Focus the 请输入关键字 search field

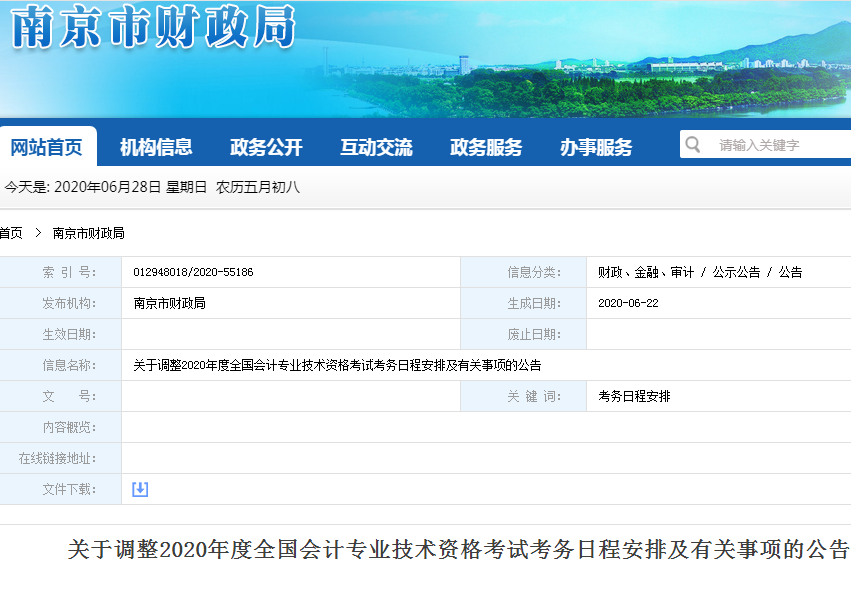click(775, 145)
